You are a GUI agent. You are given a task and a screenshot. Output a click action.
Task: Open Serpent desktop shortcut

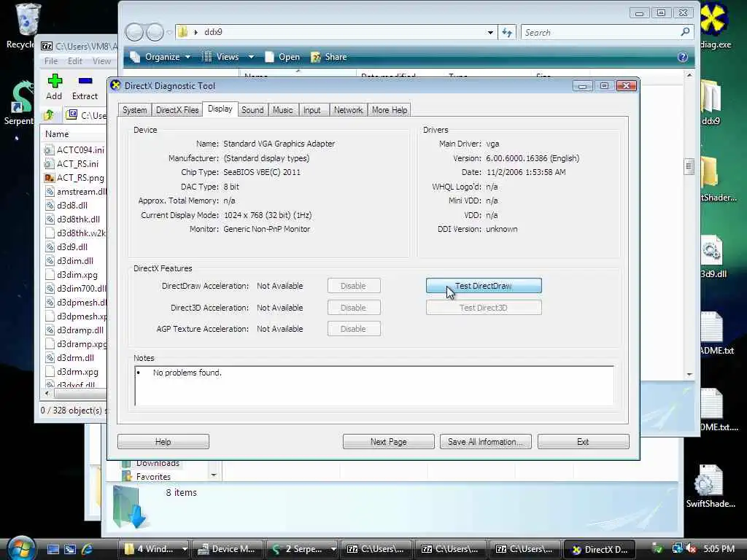click(19, 104)
